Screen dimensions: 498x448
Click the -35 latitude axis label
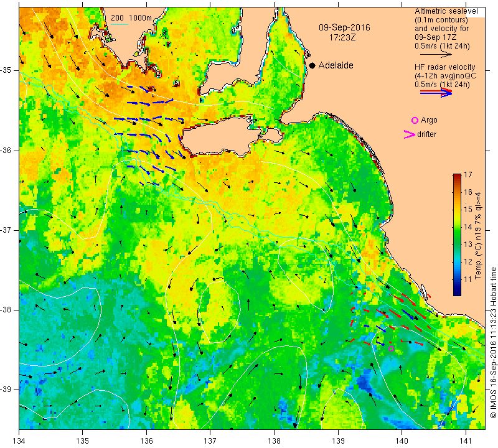pos(6,70)
